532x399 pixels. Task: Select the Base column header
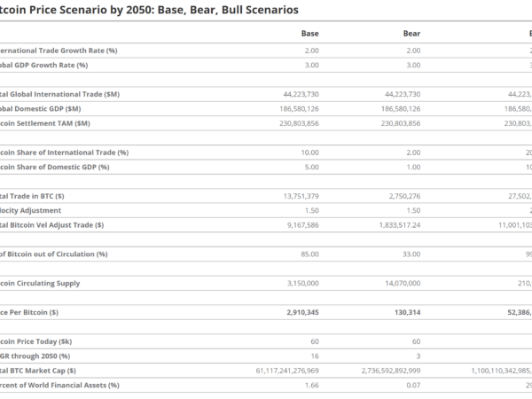(309, 34)
